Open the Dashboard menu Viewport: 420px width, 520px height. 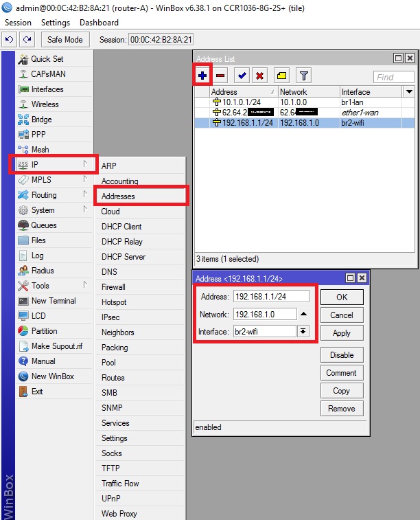click(99, 23)
